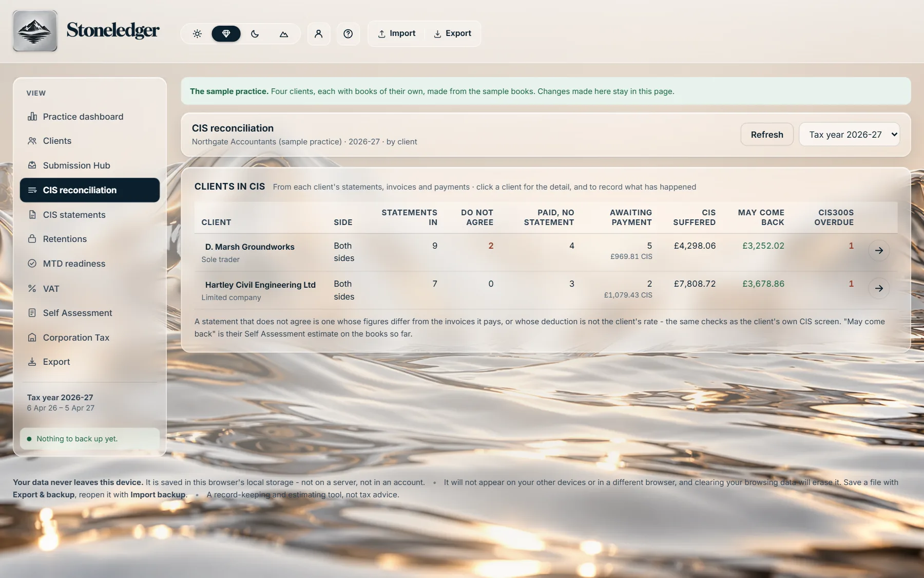Open the user account icon
Image resolution: width=924 pixels, height=578 pixels.
point(319,34)
